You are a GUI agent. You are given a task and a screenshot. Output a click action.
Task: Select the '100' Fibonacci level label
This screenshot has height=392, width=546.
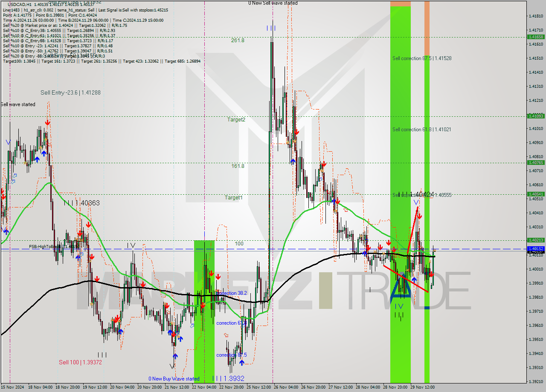point(239,244)
